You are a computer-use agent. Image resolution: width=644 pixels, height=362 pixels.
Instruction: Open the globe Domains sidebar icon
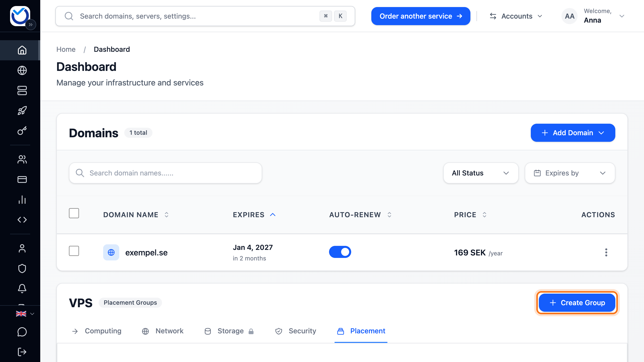coord(22,70)
